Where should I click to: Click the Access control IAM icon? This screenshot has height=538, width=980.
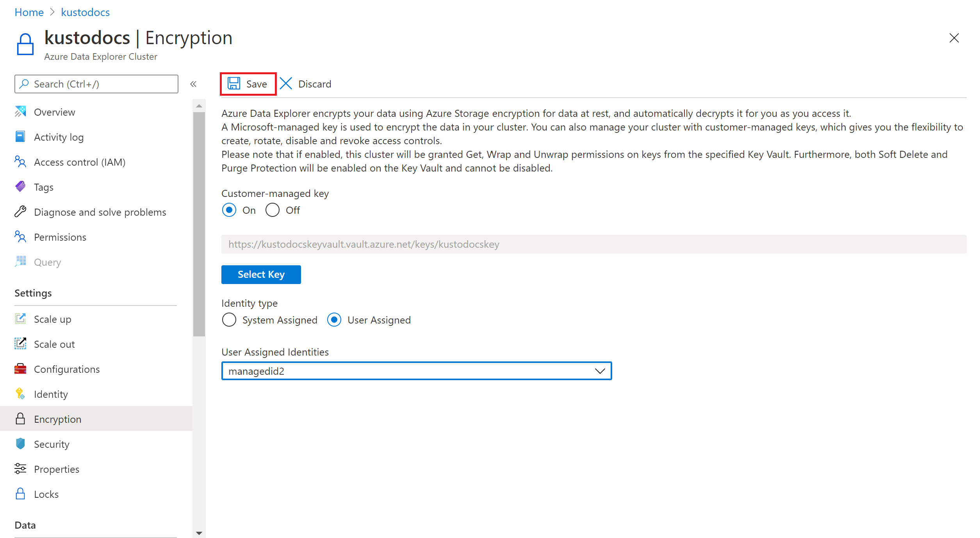pos(20,162)
